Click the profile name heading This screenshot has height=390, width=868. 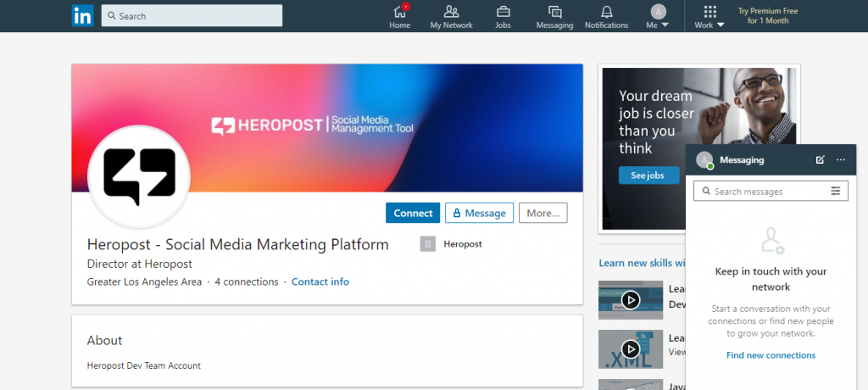coord(237,244)
